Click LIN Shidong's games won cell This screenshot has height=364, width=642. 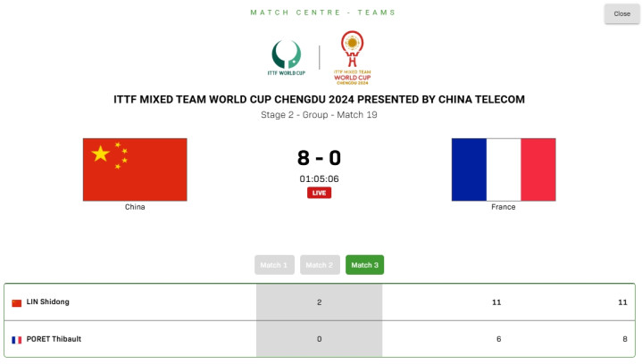pyautogui.click(x=320, y=302)
